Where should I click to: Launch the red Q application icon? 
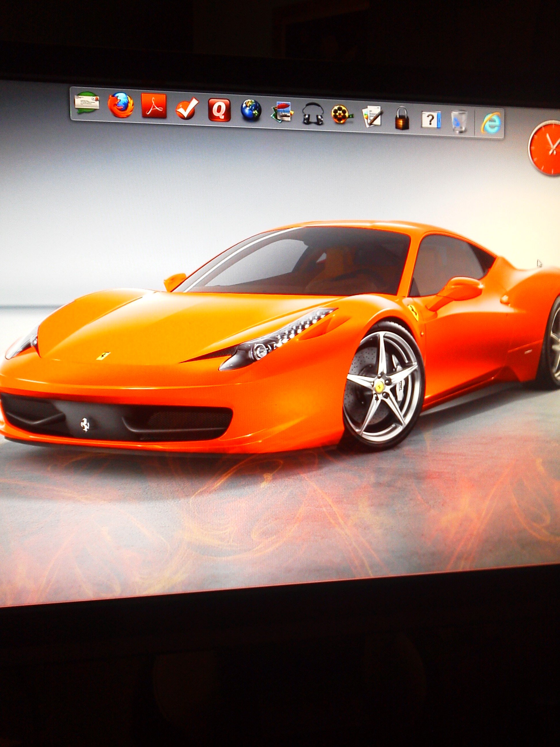pos(220,110)
